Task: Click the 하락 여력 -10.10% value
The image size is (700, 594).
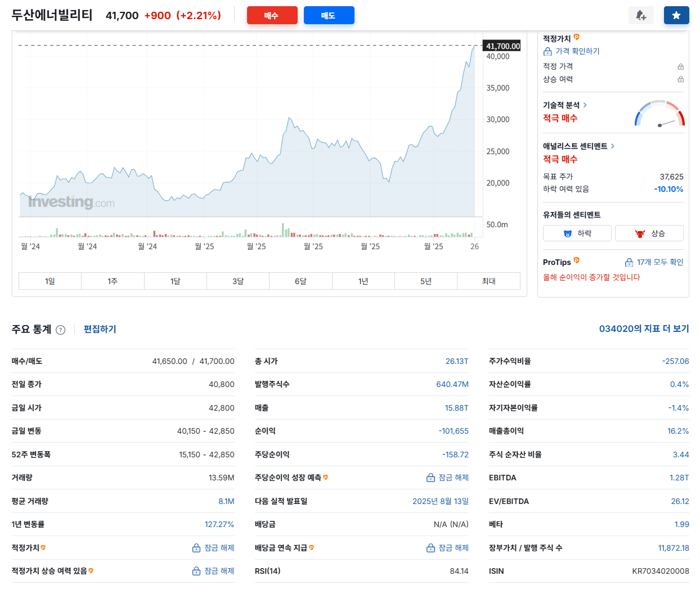Action: [x=668, y=189]
